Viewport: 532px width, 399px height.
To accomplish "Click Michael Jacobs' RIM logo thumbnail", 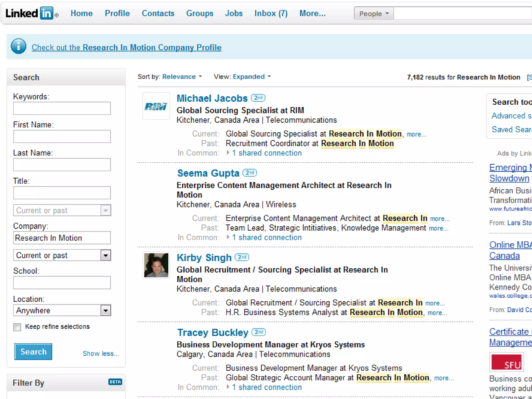I will pos(156,106).
